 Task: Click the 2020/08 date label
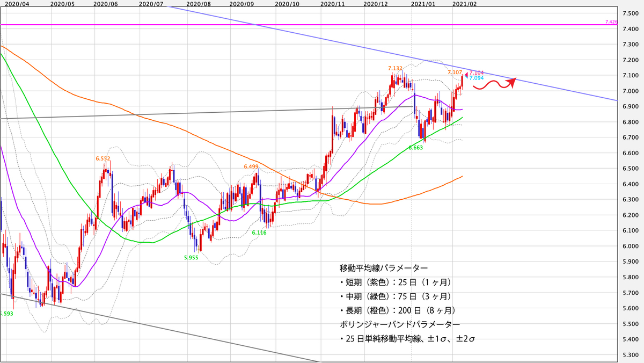(x=198, y=3)
